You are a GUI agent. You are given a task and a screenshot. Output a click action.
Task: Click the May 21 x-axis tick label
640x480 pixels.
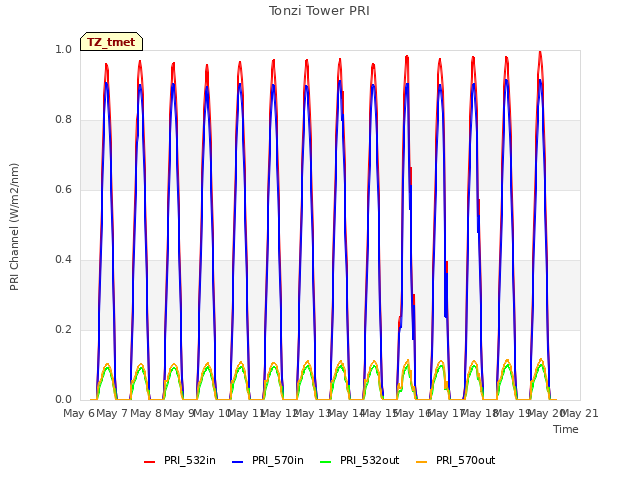(x=580, y=413)
